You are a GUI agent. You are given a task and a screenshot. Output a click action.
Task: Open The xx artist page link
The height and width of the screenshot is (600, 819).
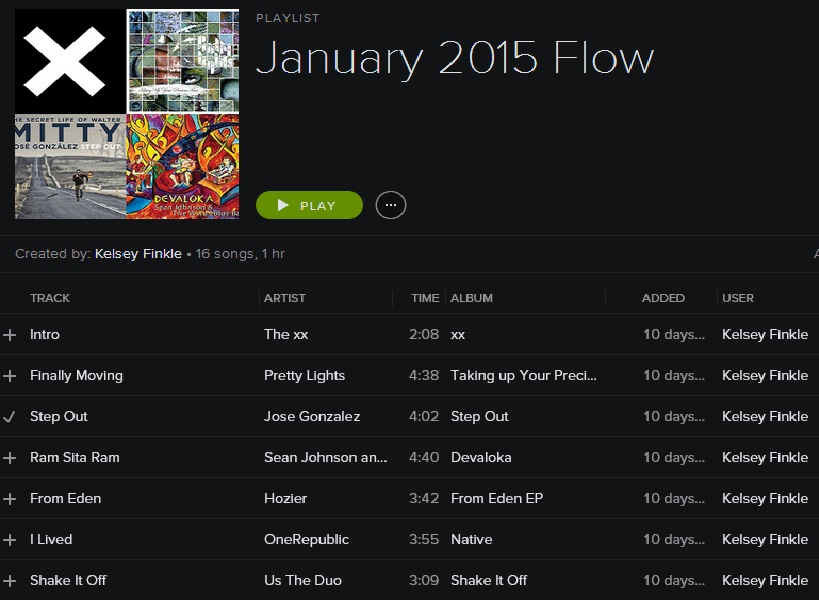pos(286,335)
